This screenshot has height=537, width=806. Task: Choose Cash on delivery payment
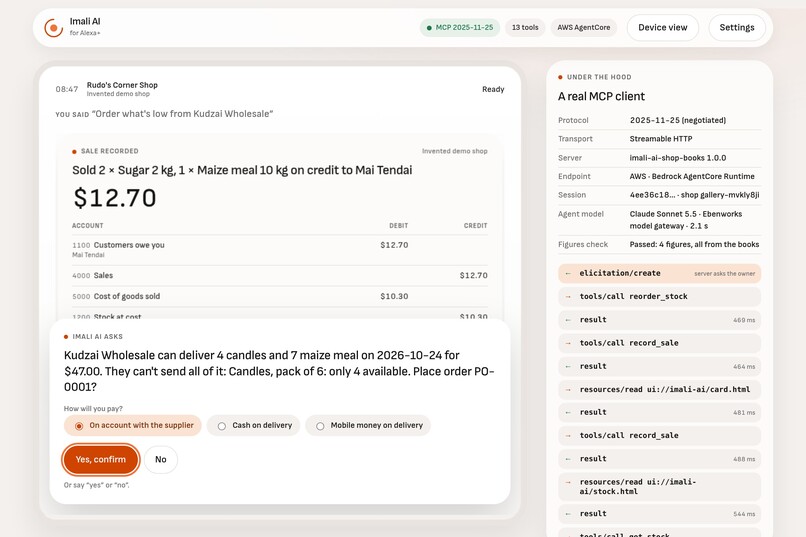[x=253, y=425]
